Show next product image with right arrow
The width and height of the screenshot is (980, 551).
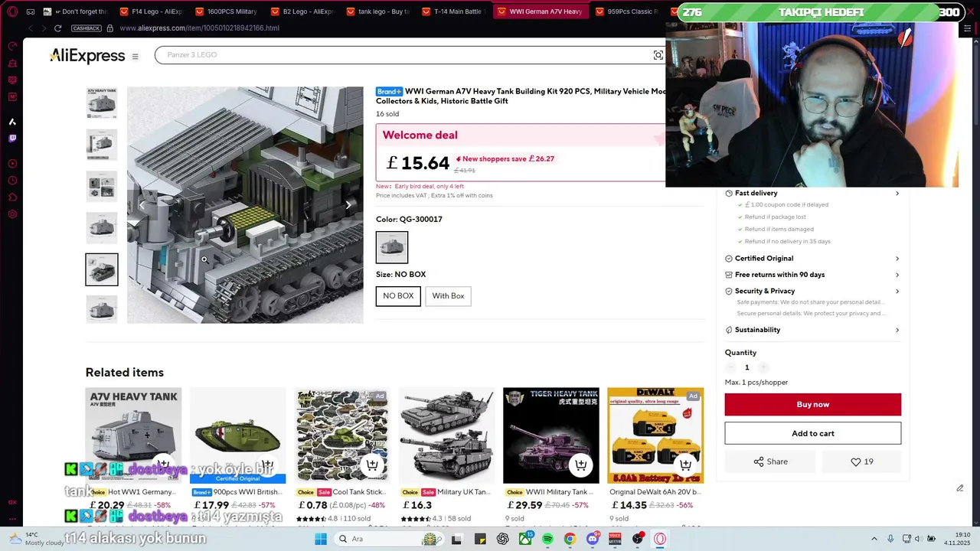tap(348, 204)
